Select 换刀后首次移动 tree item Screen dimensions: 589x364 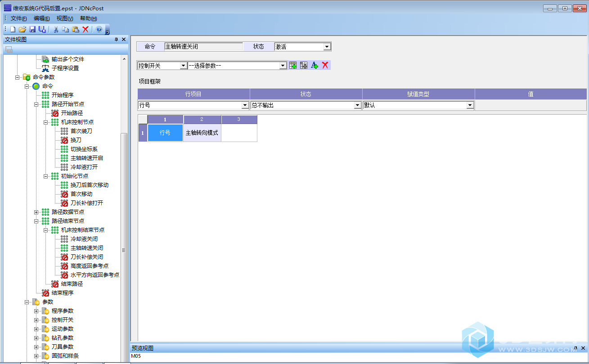click(x=90, y=185)
